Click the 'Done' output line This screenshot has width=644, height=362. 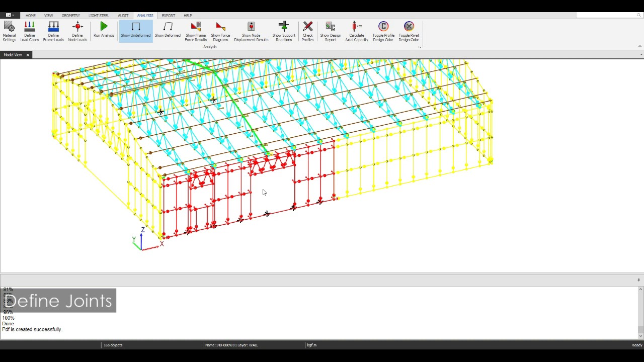click(x=8, y=324)
